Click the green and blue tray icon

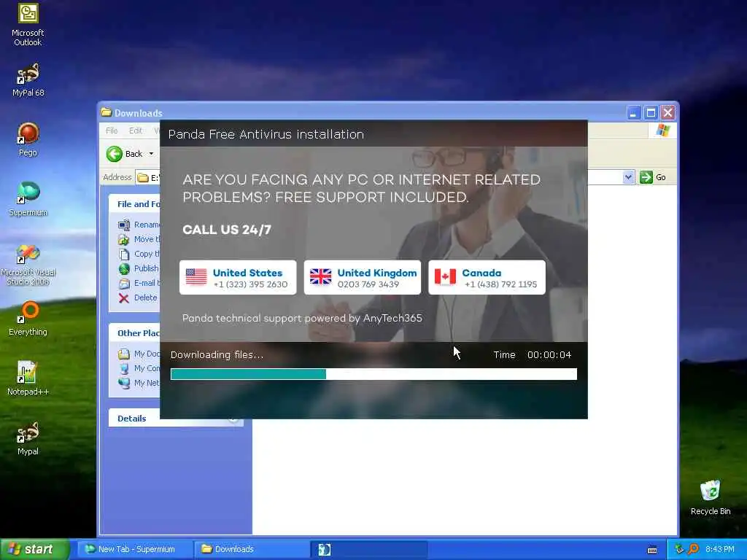coord(679,549)
